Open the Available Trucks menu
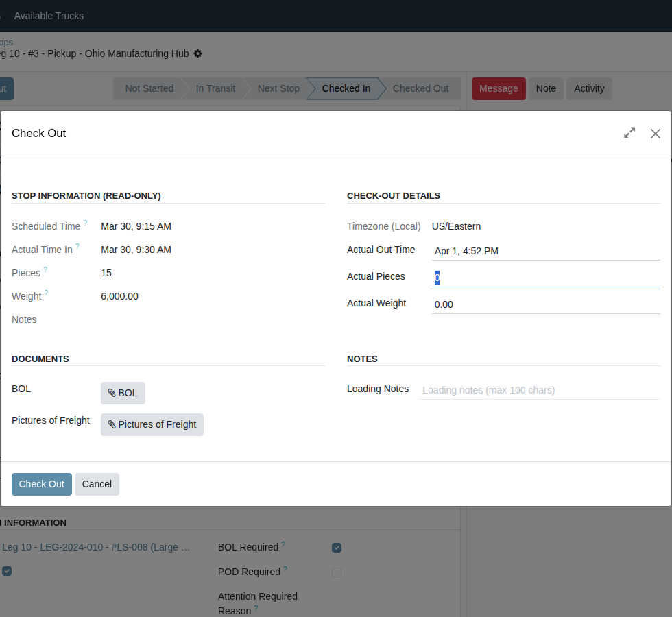 click(49, 16)
